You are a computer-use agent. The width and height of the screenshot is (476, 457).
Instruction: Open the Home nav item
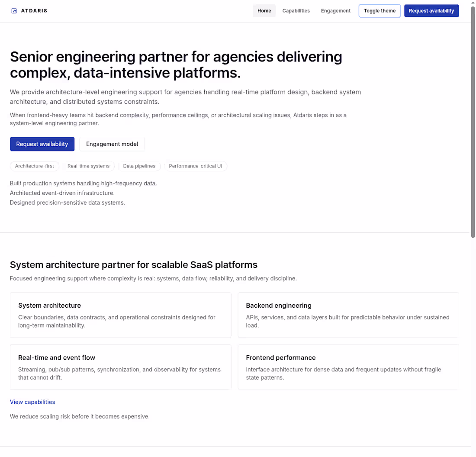pyautogui.click(x=264, y=11)
